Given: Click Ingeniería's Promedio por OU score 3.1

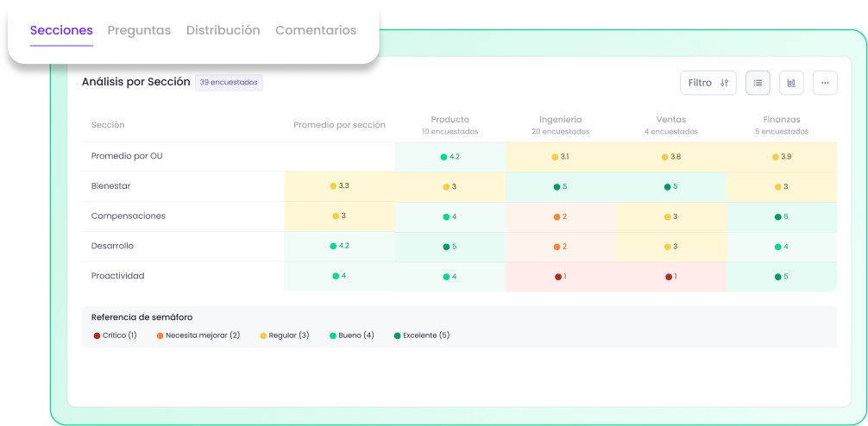Looking at the screenshot, I should (560, 157).
